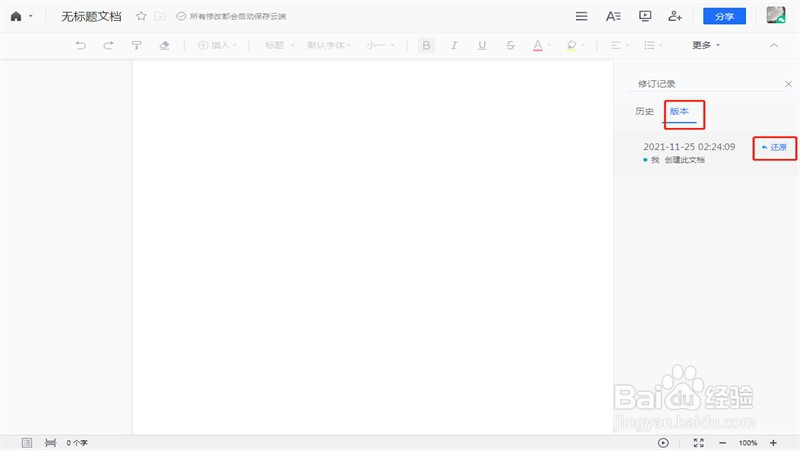Enter fullscreen with the expand icon
800x450 pixels.
tap(698, 443)
